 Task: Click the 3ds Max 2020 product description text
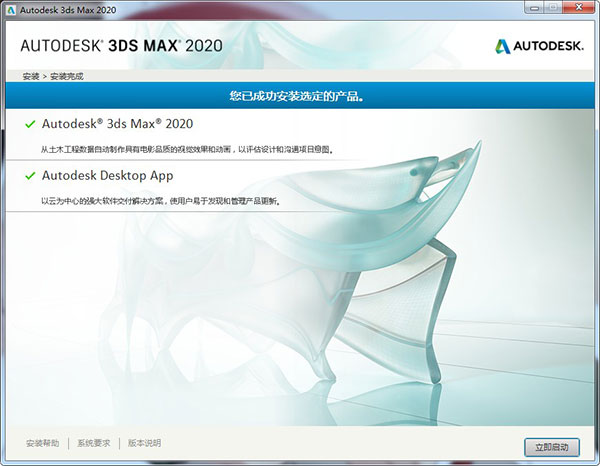(186, 149)
